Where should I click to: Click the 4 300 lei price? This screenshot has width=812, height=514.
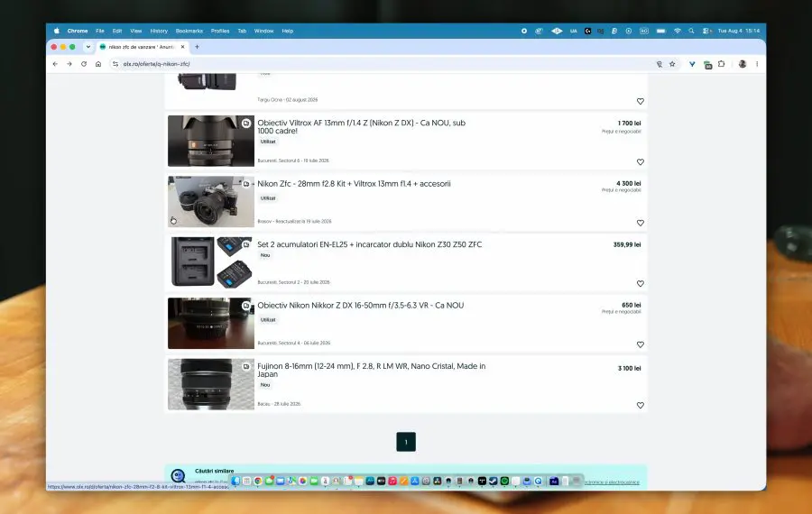click(x=628, y=184)
